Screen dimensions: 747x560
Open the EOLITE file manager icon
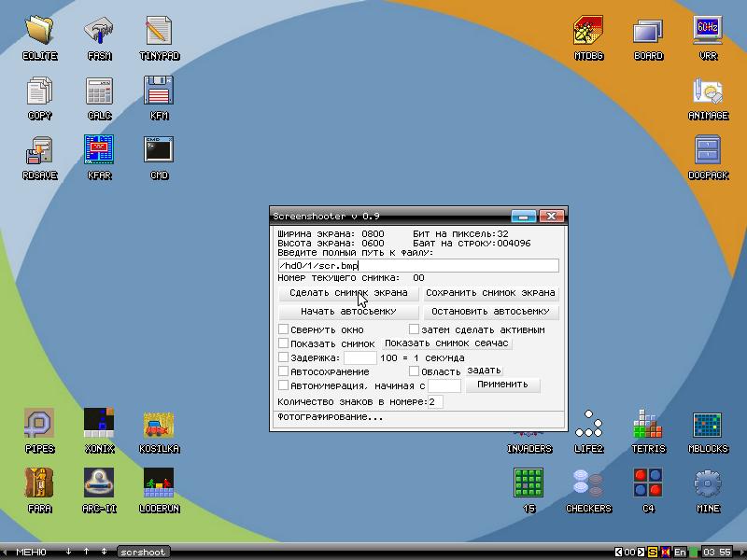click(39, 32)
